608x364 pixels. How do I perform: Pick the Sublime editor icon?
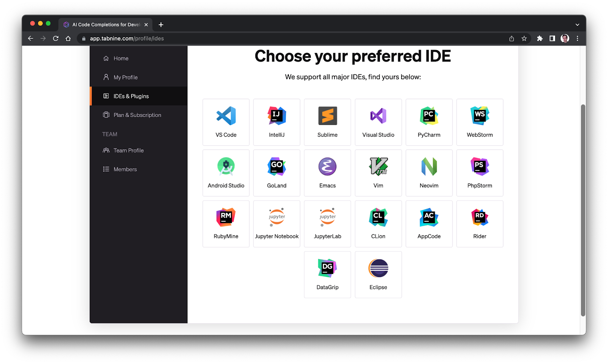328,116
